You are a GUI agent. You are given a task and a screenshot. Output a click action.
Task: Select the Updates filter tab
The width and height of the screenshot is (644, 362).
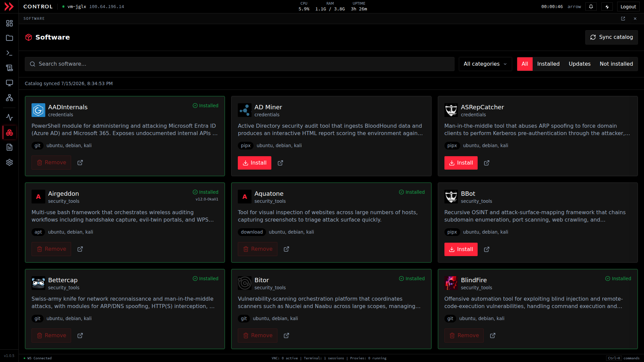[x=579, y=64]
